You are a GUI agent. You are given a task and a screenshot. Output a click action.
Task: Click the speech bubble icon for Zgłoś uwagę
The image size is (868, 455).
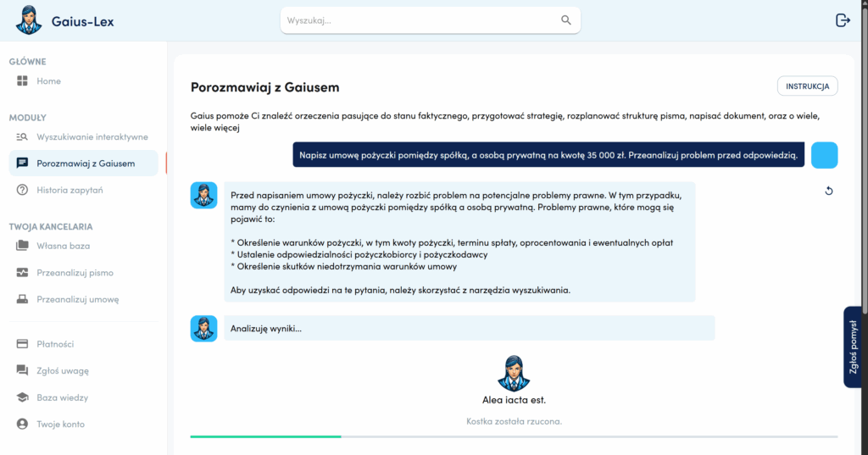(x=22, y=370)
